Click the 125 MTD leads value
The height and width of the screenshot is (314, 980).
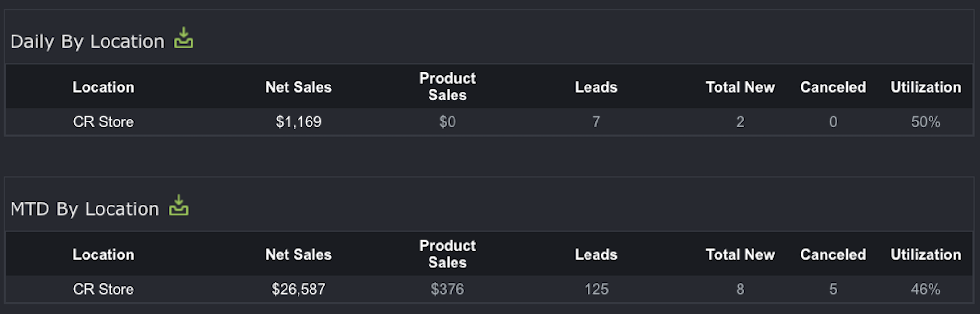[596, 290]
